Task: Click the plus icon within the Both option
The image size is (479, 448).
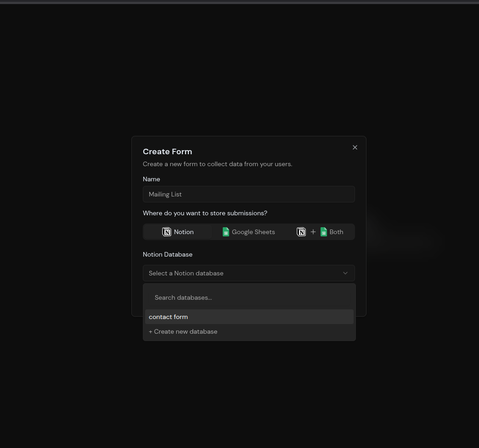Action: click(x=313, y=232)
